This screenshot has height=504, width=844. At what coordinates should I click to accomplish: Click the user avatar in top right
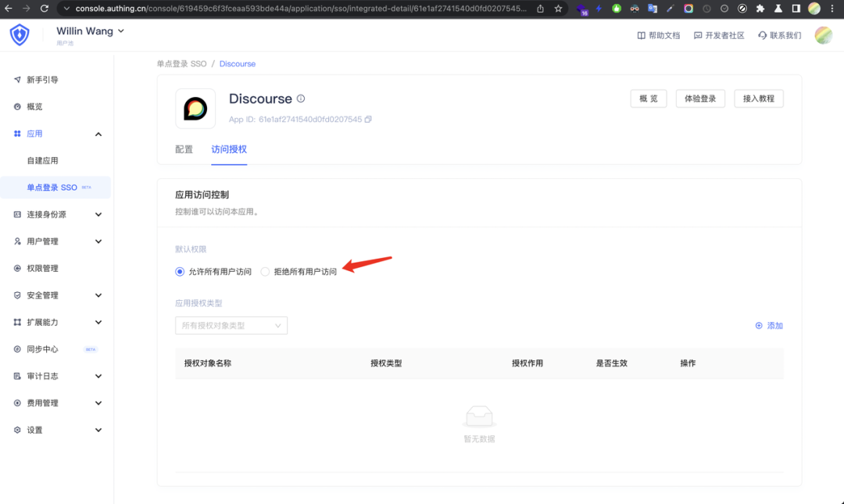click(824, 35)
